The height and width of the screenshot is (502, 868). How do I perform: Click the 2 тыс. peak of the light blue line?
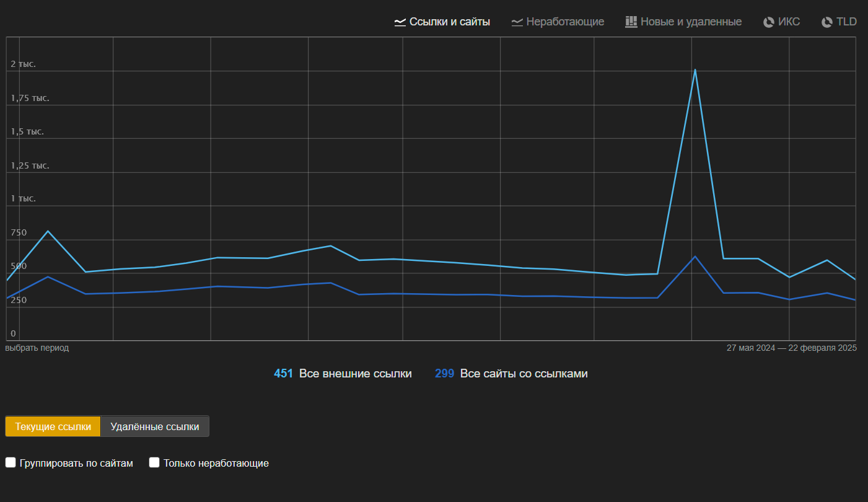tap(695, 69)
